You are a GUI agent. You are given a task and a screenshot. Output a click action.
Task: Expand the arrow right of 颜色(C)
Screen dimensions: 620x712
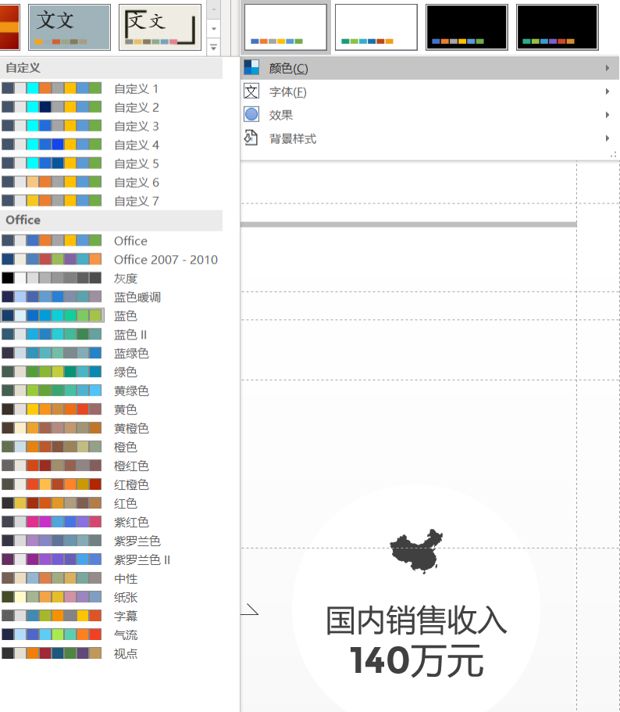coord(607,68)
